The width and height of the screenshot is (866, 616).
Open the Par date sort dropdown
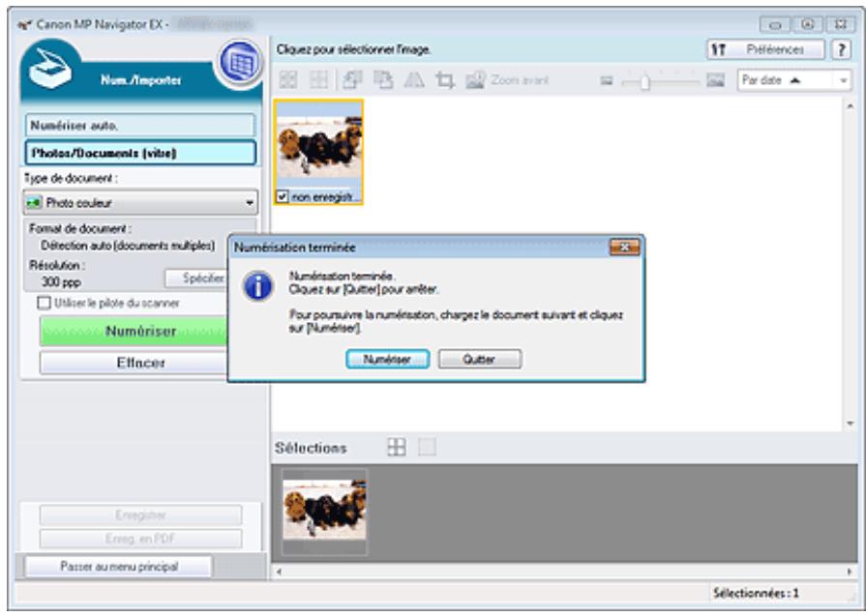point(794,80)
